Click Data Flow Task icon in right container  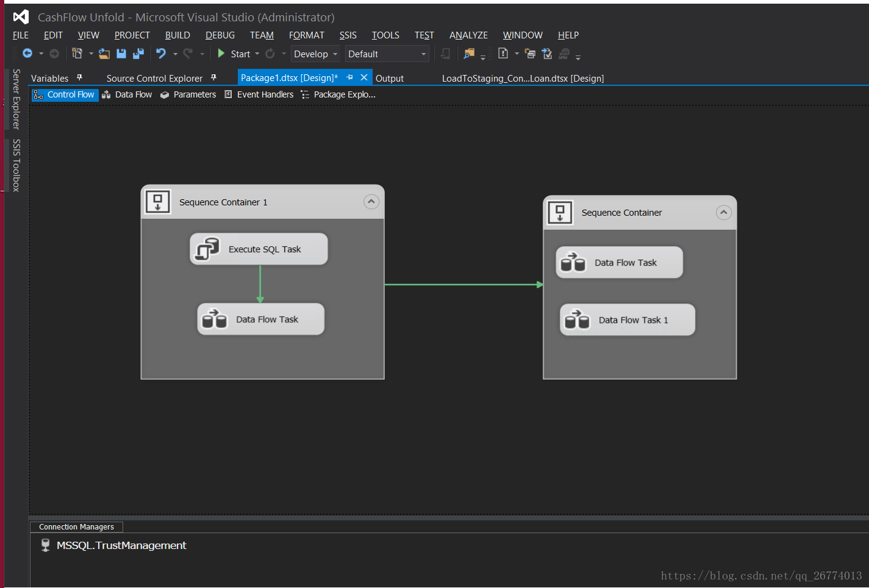573,262
